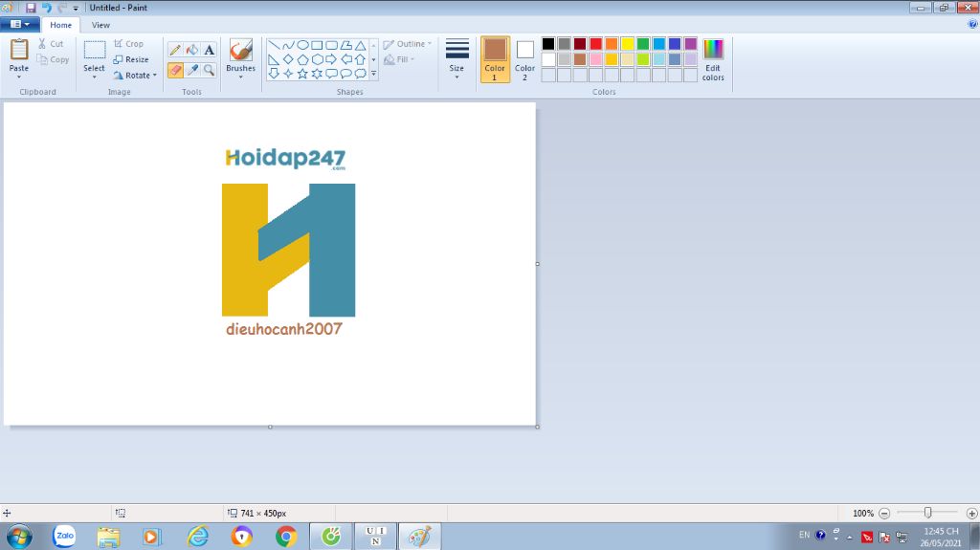Open the Select dropdown arrow
The image size is (980, 550).
tap(95, 77)
